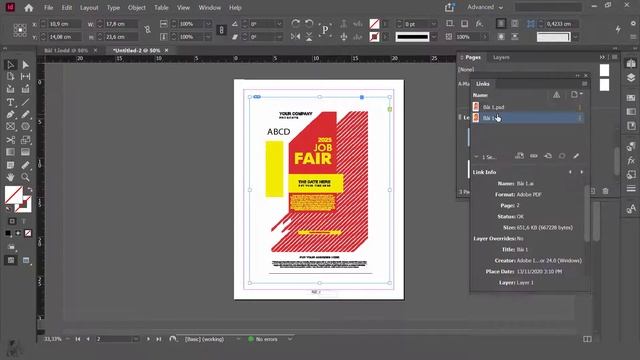Select the Page tool
640x360 pixels.
(x=11, y=76)
